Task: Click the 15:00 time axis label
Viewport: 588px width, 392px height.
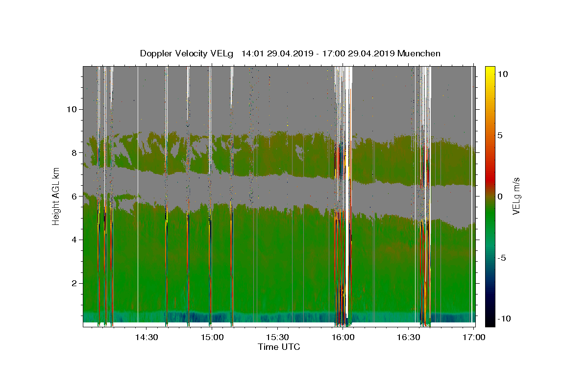Action: (x=212, y=337)
